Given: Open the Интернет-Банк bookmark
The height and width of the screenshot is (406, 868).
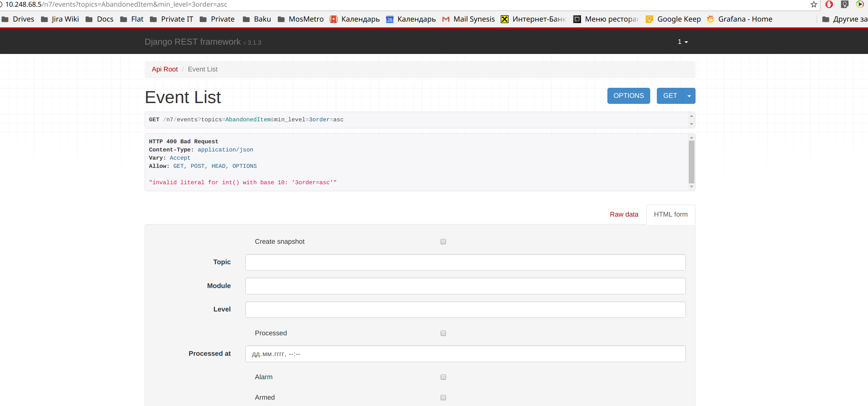Looking at the screenshot, I should 533,19.
